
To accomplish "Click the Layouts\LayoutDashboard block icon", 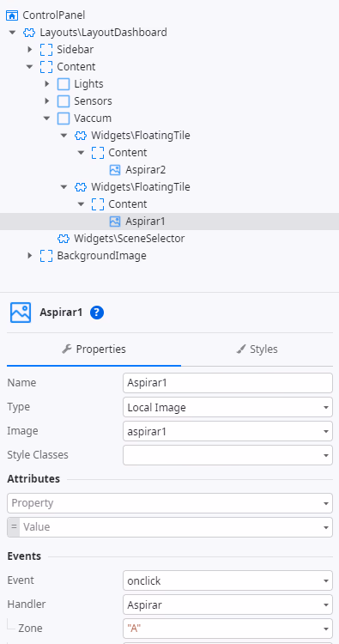I will pyautogui.click(x=29, y=33).
